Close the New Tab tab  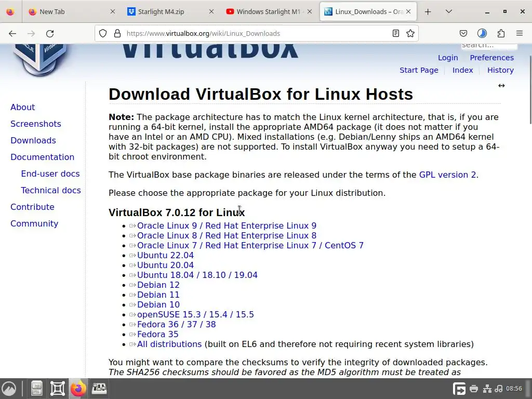(x=113, y=11)
